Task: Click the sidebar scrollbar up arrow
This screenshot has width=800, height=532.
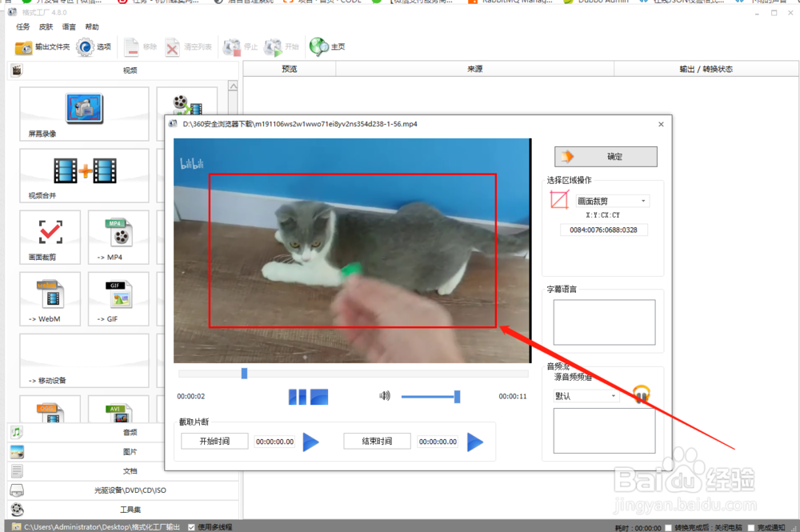Action: tap(233, 86)
